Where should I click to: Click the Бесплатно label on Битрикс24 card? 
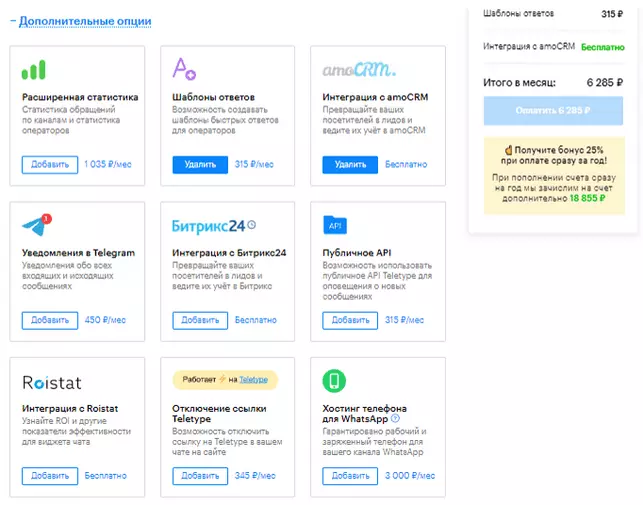point(255,320)
